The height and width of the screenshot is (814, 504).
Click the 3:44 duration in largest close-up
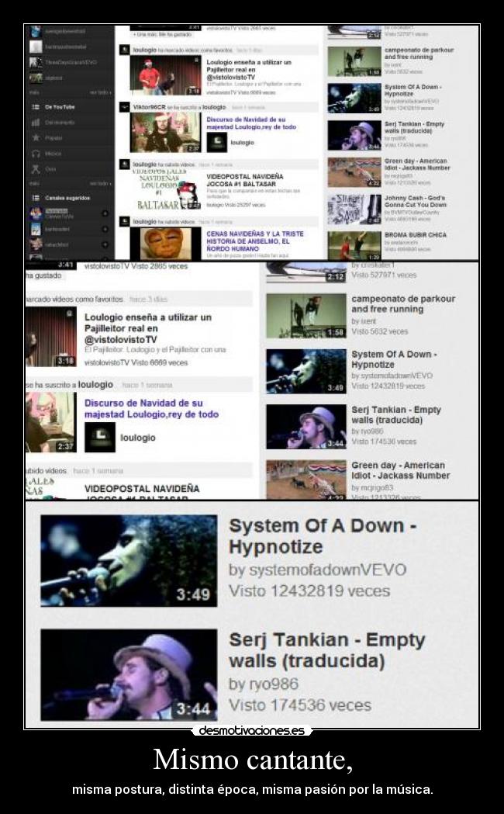193,708
